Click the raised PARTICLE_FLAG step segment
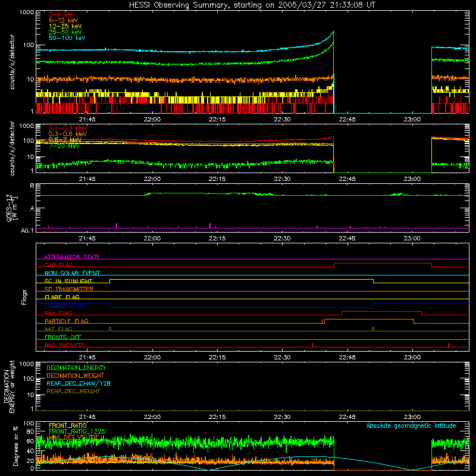 tap(369, 320)
